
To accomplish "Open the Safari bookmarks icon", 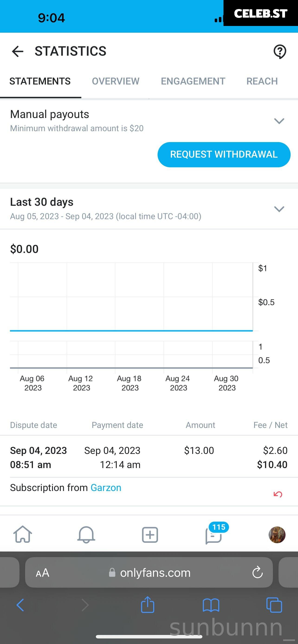I will 211,605.
